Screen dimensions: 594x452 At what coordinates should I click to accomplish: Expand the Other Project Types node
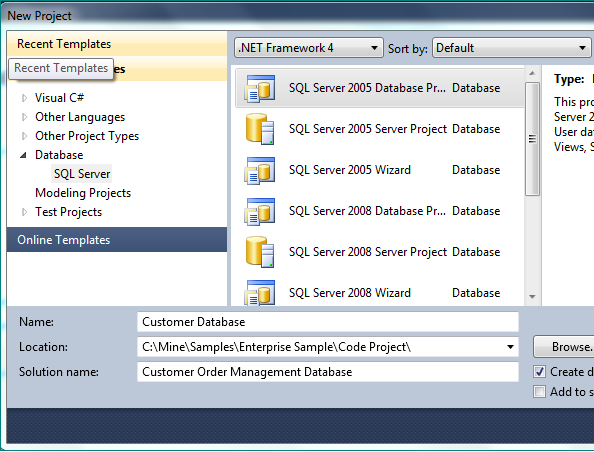pyautogui.click(x=24, y=136)
